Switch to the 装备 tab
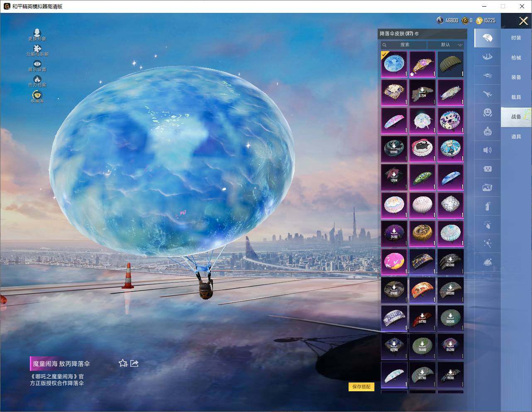532x412 pixels. click(516, 77)
